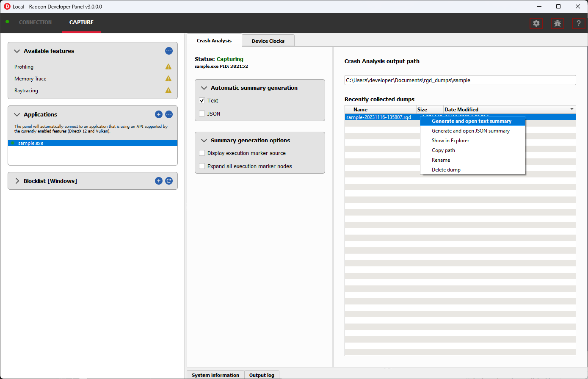Click the sample.exe PID: 382152 text
Screen dimensions: 588x379
tap(221, 66)
